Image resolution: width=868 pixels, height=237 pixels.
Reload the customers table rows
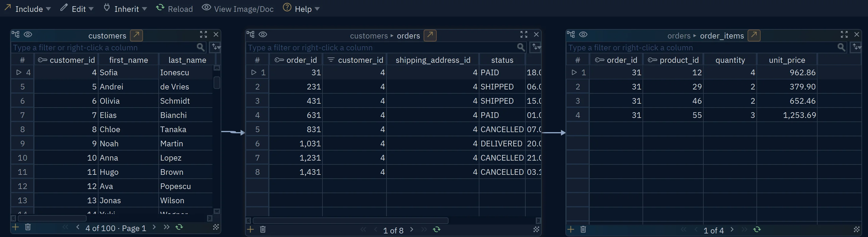[179, 227]
